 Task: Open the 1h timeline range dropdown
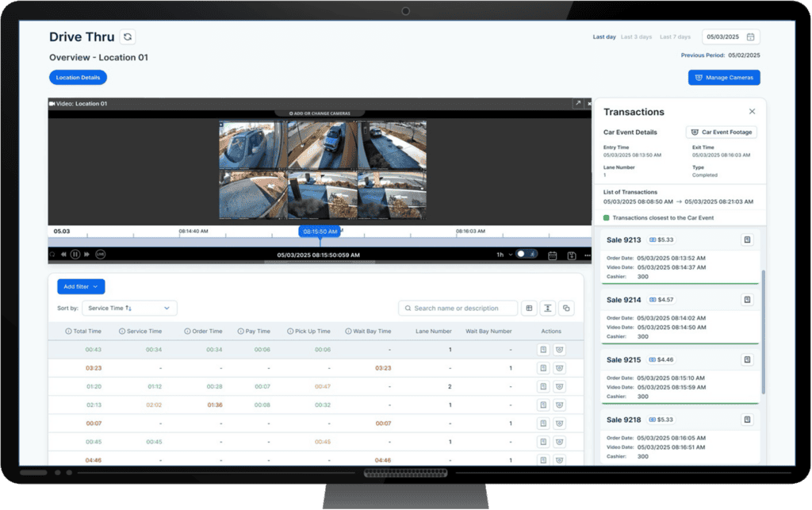[504, 255]
